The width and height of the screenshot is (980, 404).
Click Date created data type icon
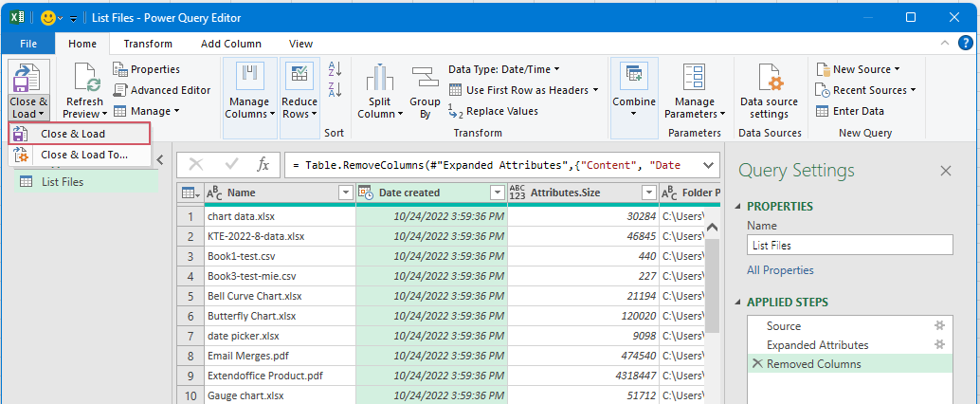(x=367, y=193)
